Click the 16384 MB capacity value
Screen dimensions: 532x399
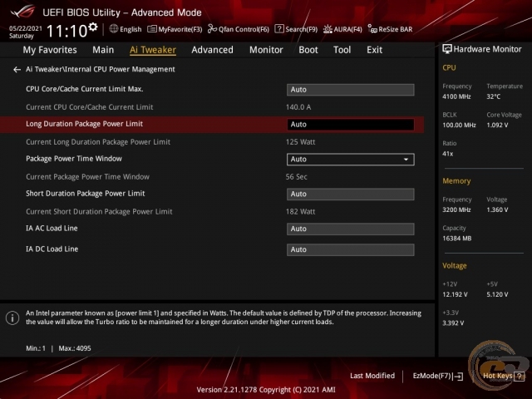456,239
